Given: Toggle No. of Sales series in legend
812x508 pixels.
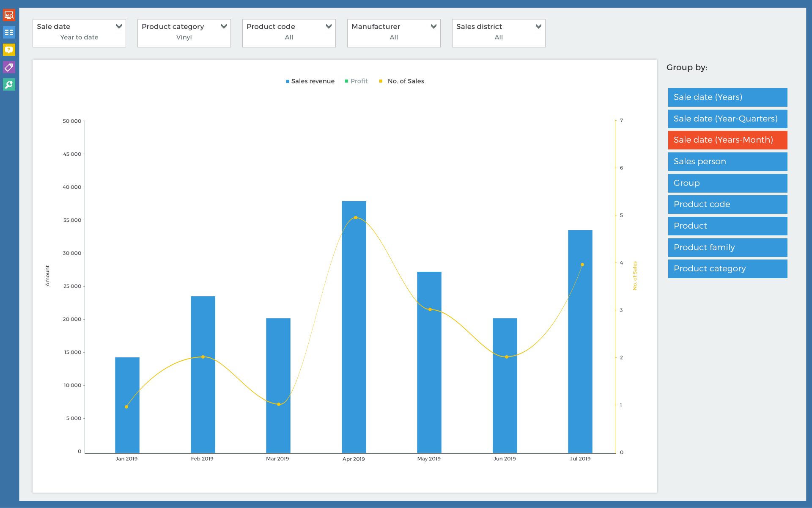Looking at the screenshot, I should (x=405, y=81).
